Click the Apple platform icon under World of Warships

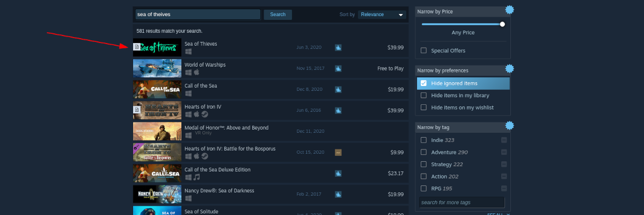[196, 72]
